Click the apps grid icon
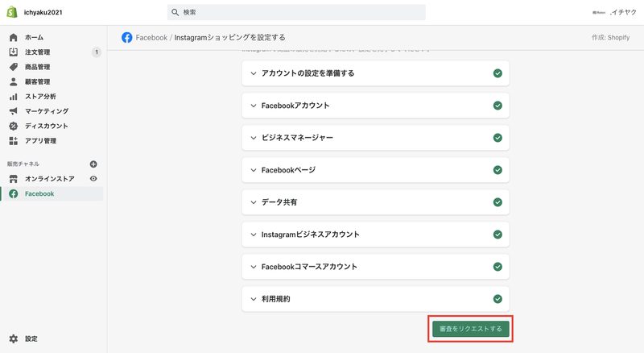 pos(13,141)
